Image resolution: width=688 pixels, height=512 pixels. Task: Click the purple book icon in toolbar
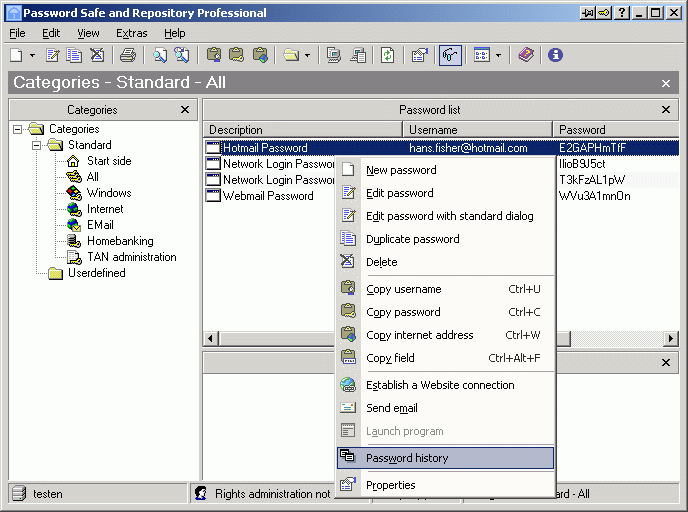(526, 55)
